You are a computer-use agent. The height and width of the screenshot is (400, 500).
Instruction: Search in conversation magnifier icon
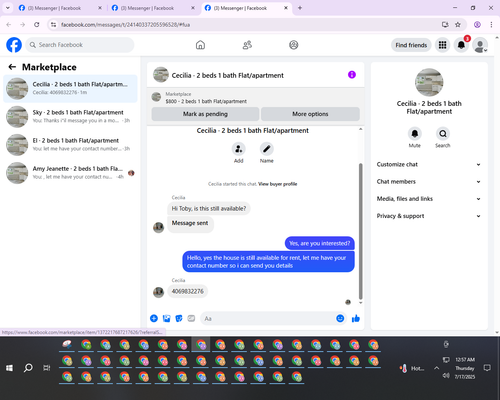[x=443, y=134]
